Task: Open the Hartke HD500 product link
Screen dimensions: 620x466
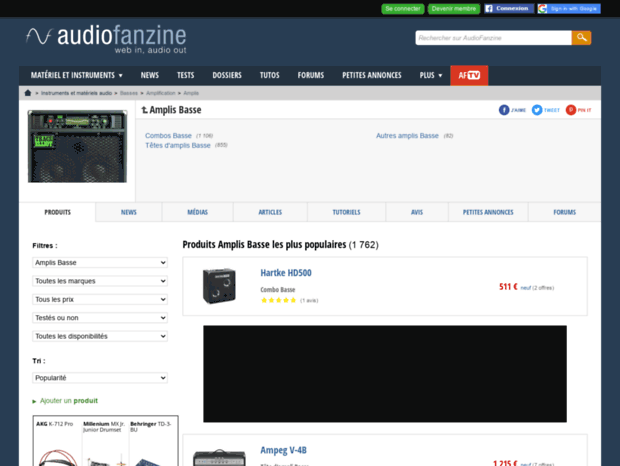Action: [x=286, y=273]
